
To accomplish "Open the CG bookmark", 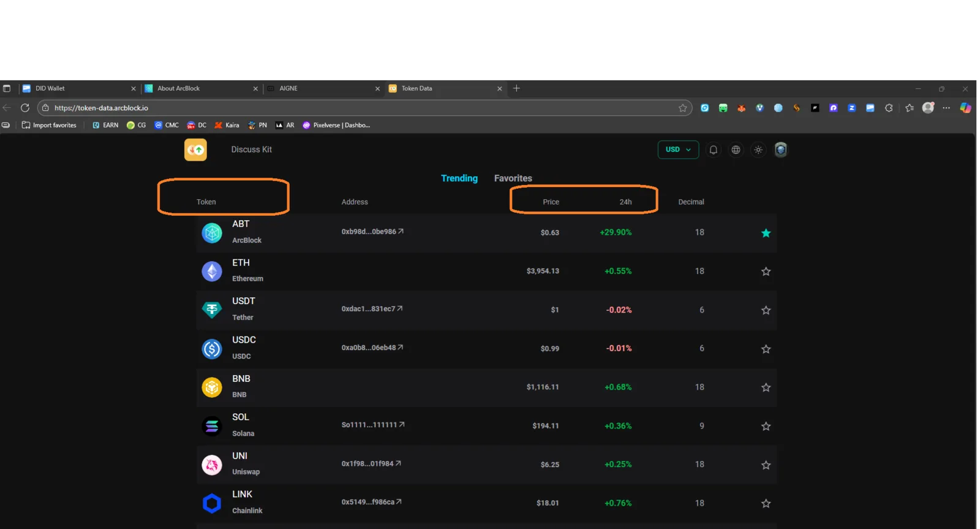I will 136,125.
